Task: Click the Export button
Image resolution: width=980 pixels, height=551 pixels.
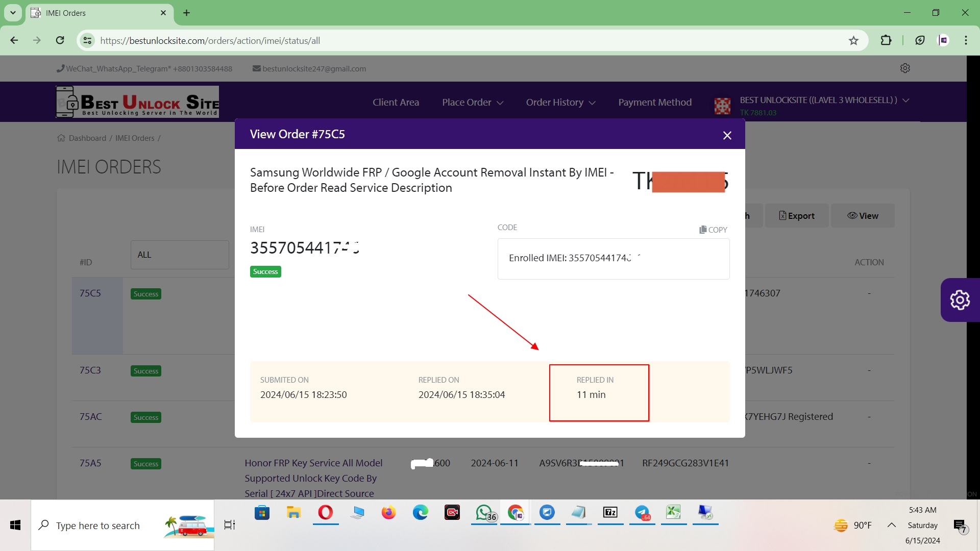Action: click(x=796, y=216)
